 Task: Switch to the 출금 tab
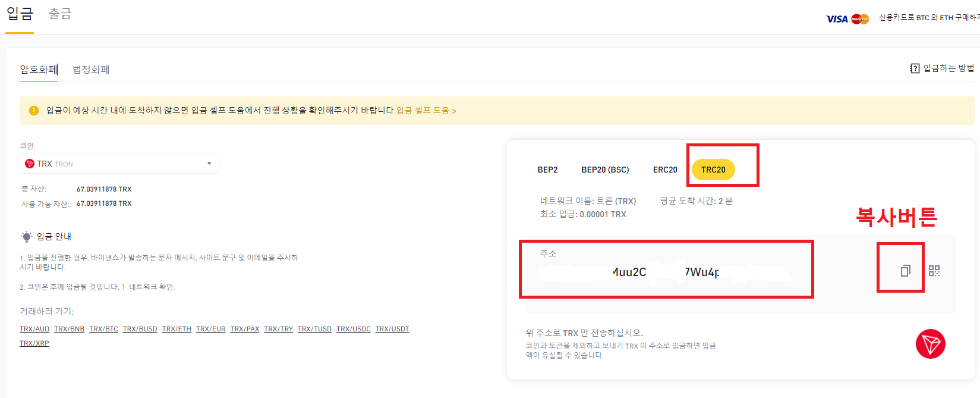pos(59,14)
